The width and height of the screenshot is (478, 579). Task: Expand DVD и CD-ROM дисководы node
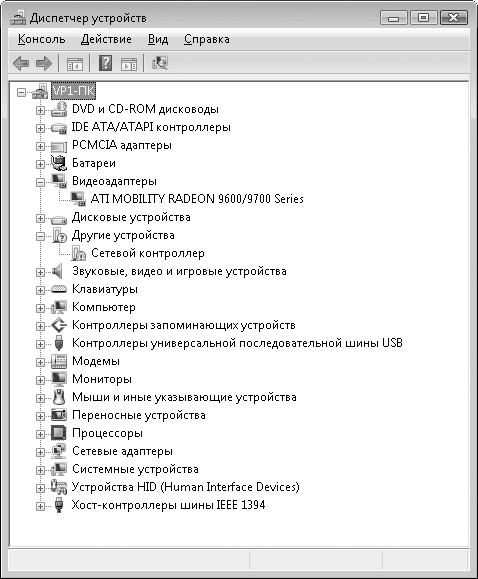pos(40,110)
